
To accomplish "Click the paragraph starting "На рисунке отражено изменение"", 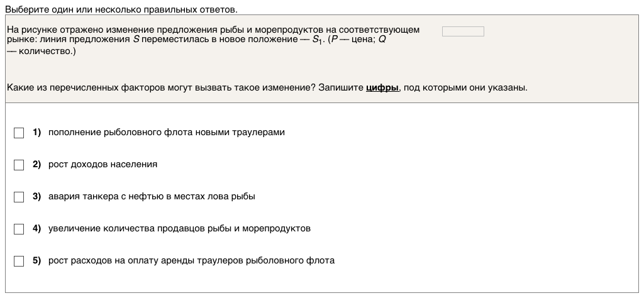I will [213, 35].
